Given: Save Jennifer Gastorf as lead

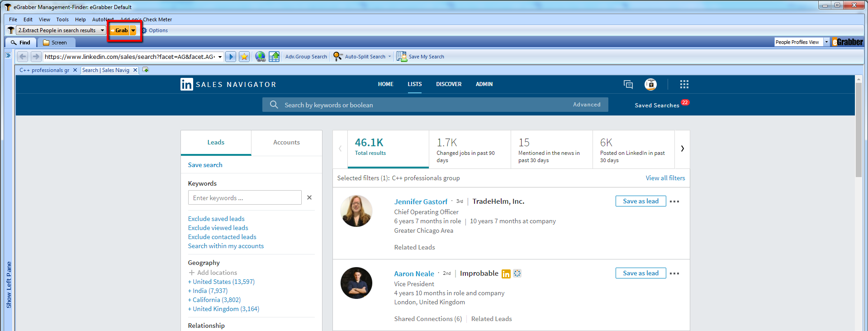Looking at the screenshot, I should coord(640,201).
